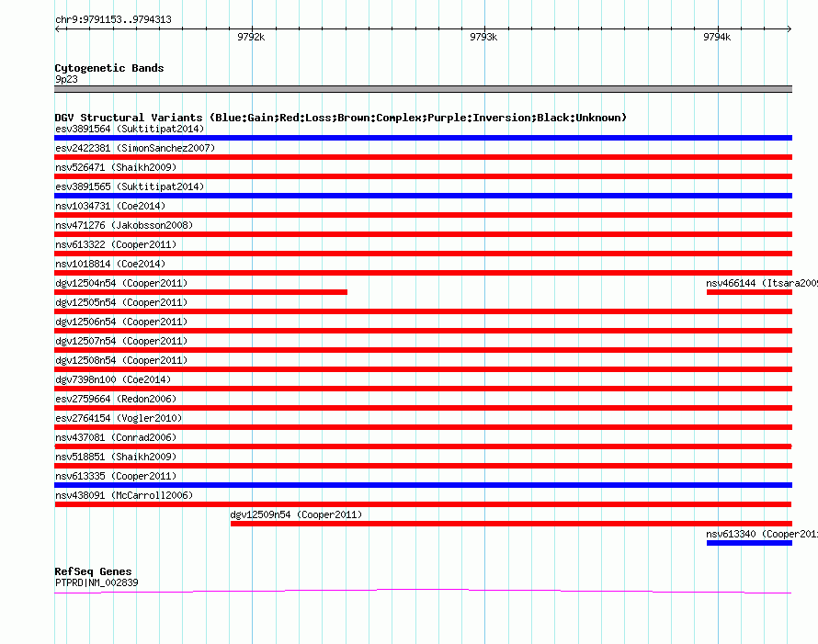Viewport: 818px width, 644px height.
Task: Click the 9792k ruler tick label
Action: point(251,37)
